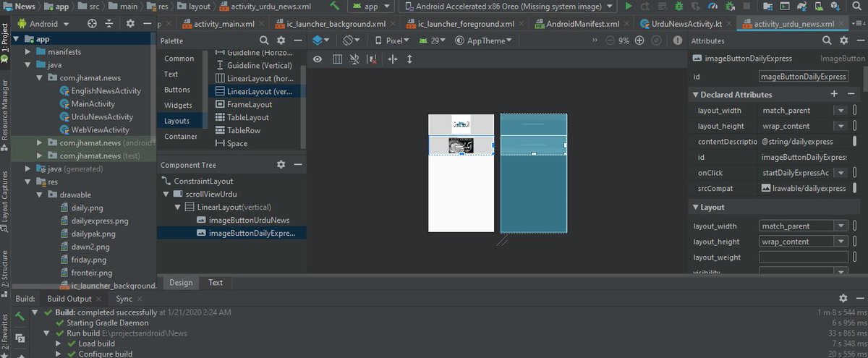Hide the Component Tree panel
Image resolution: width=868 pixels, height=358 pixels.
(297, 165)
